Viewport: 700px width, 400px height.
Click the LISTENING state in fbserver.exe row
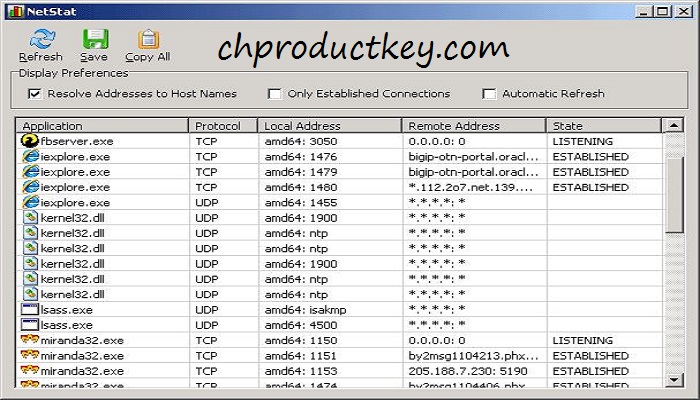(x=583, y=141)
